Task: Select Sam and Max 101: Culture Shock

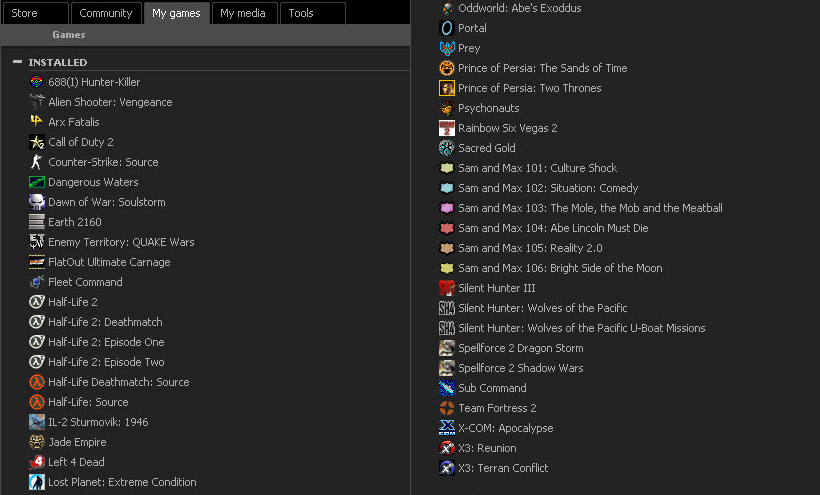Action: [x=538, y=168]
